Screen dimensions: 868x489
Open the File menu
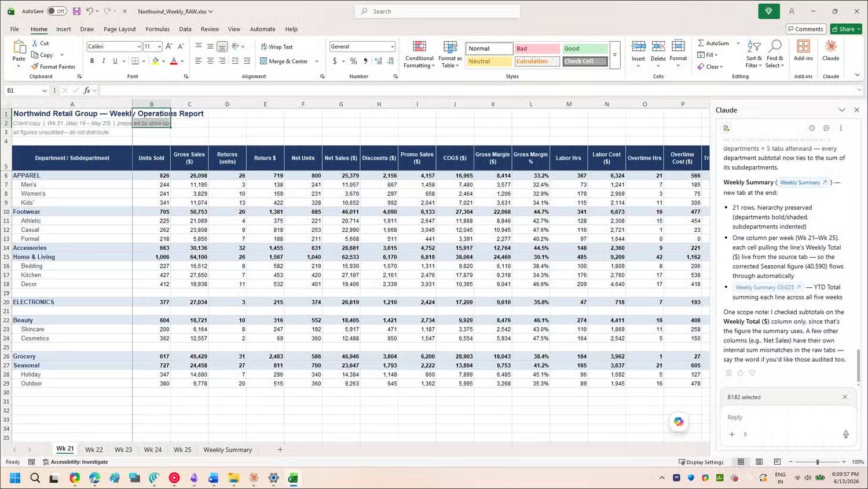14,29
